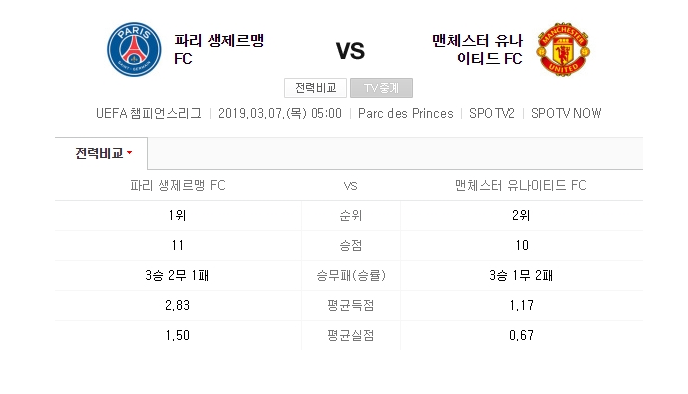Viewport: 688px width, 394px height.
Task: Click the Manchester United club crest
Action: 563,49
